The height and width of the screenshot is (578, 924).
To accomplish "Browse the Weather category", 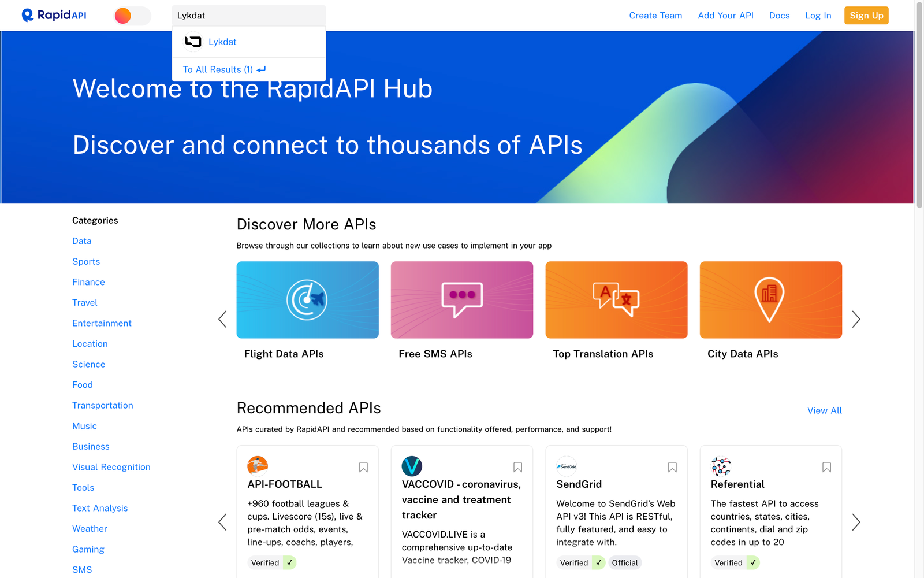I will tap(90, 528).
